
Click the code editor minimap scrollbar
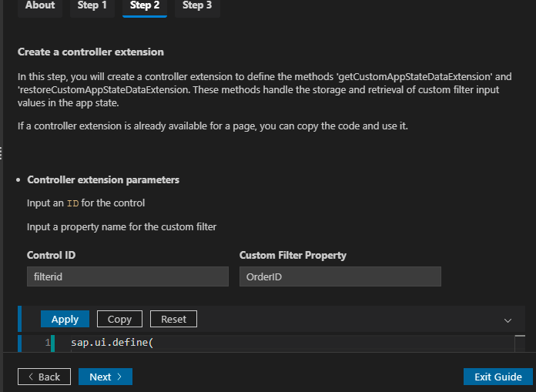[520, 343]
